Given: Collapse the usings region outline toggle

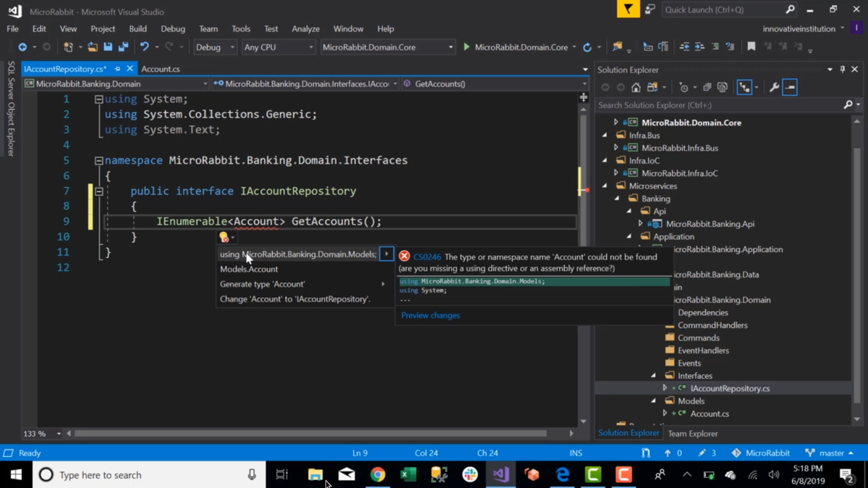Looking at the screenshot, I should point(99,100).
